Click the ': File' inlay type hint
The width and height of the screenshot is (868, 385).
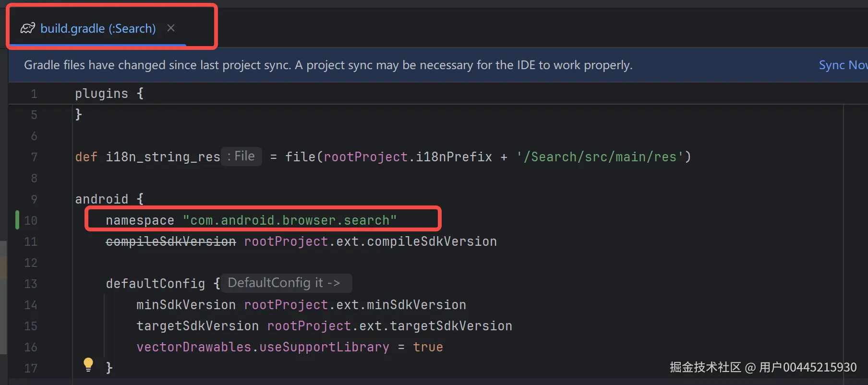241,156
